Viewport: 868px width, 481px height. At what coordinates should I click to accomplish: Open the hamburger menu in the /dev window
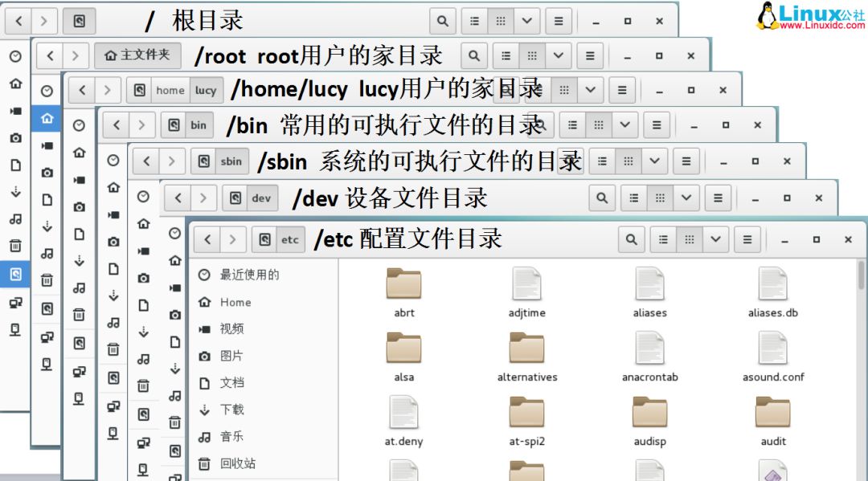[718, 198]
